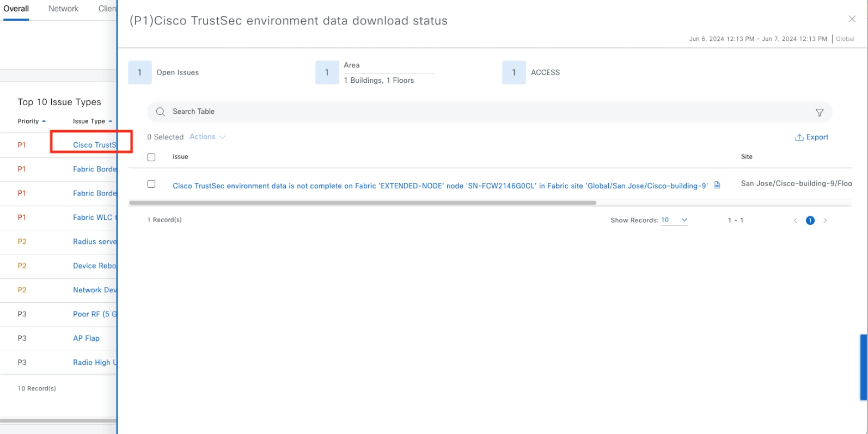Click P3 priority of AP Flap row
This screenshot has height=434, width=868.
pyautogui.click(x=22, y=338)
